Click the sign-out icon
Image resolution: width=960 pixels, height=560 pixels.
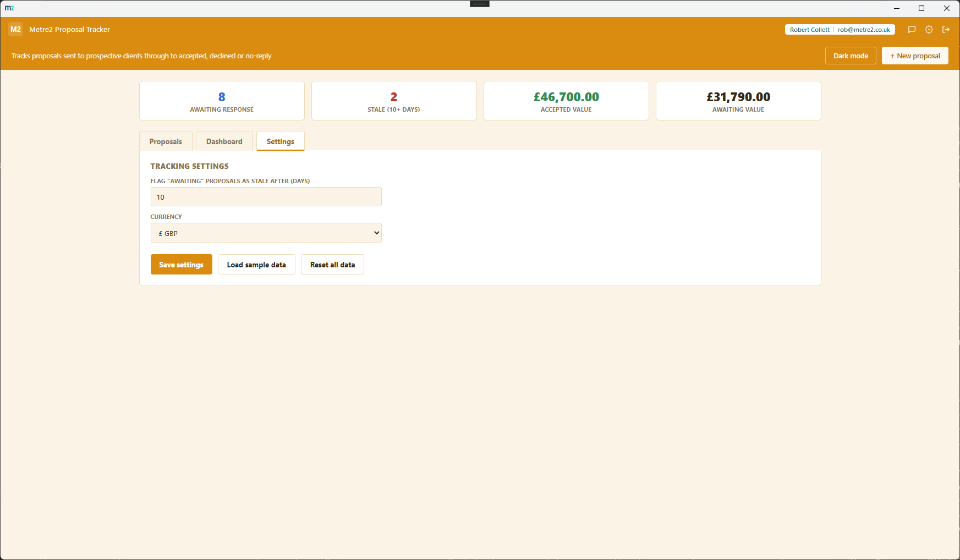pos(946,30)
